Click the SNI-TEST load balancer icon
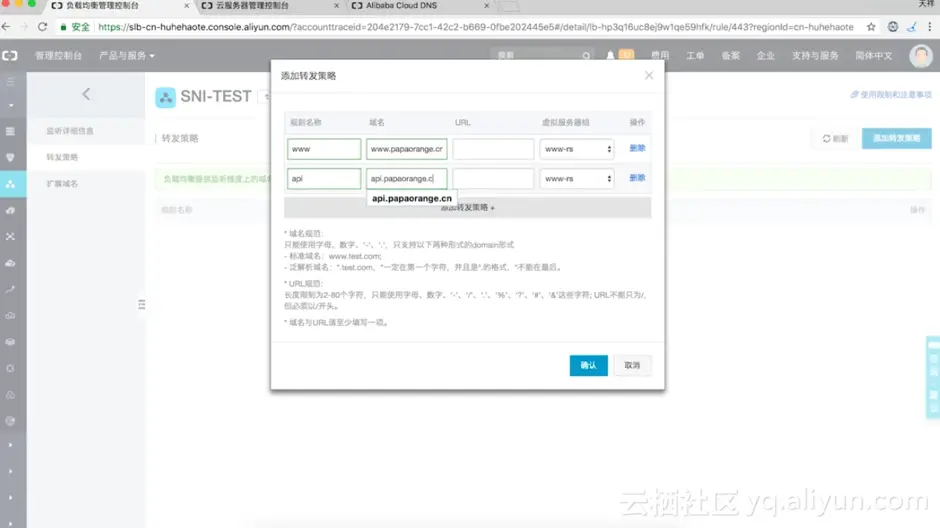 coord(165,97)
